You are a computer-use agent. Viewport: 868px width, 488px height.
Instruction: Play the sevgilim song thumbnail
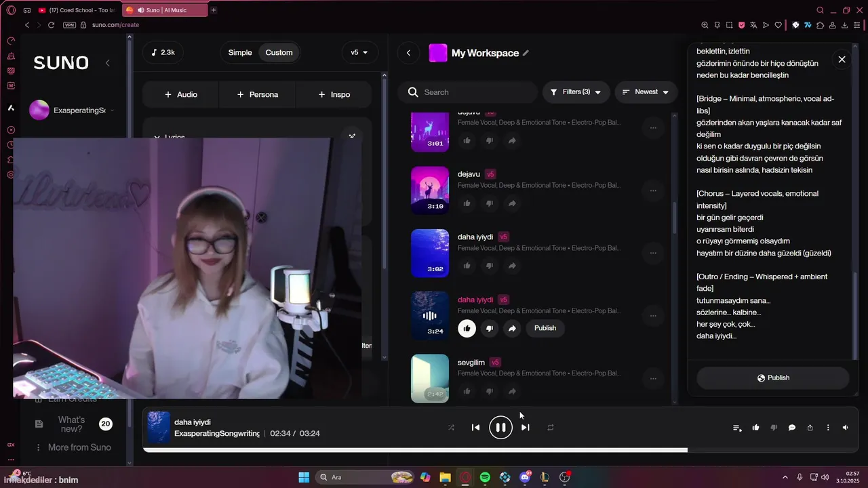(430, 378)
